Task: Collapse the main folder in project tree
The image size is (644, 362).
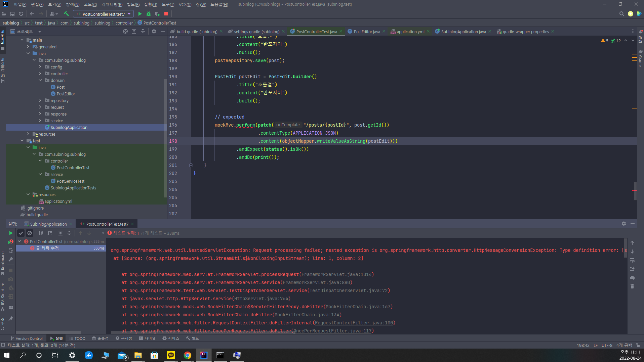Action: (x=22, y=40)
